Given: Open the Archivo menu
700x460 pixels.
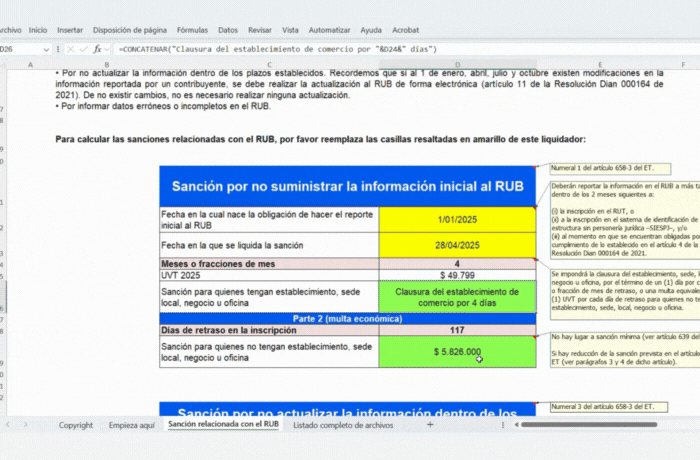Looking at the screenshot, I should pyautogui.click(x=10, y=30).
